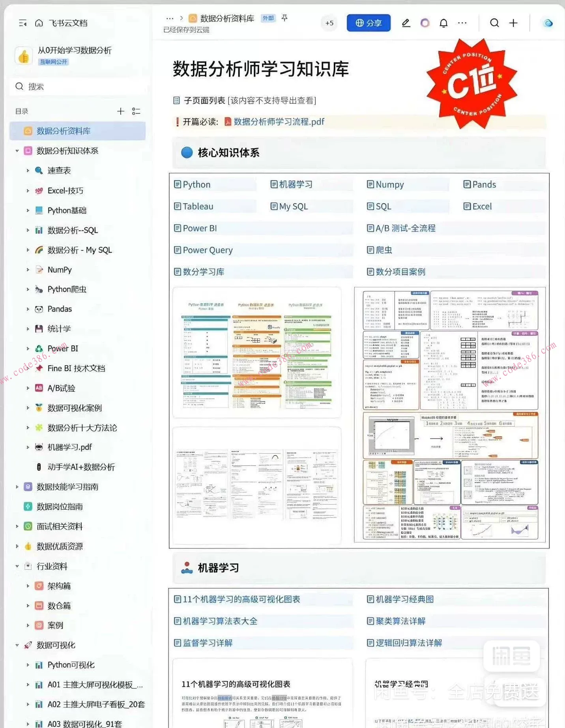Open 数据分析--SQL in sidebar
Viewport: 565px width, 728px height.
click(73, 230)
